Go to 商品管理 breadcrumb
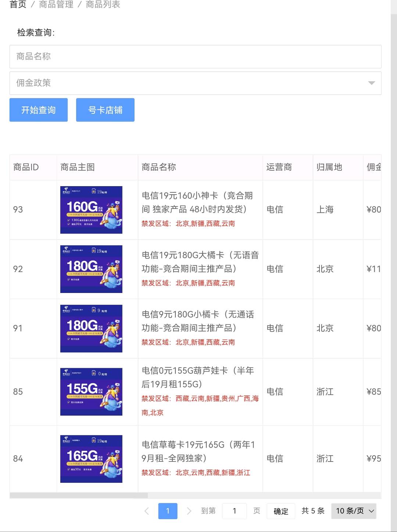 (x=56, y=4)
